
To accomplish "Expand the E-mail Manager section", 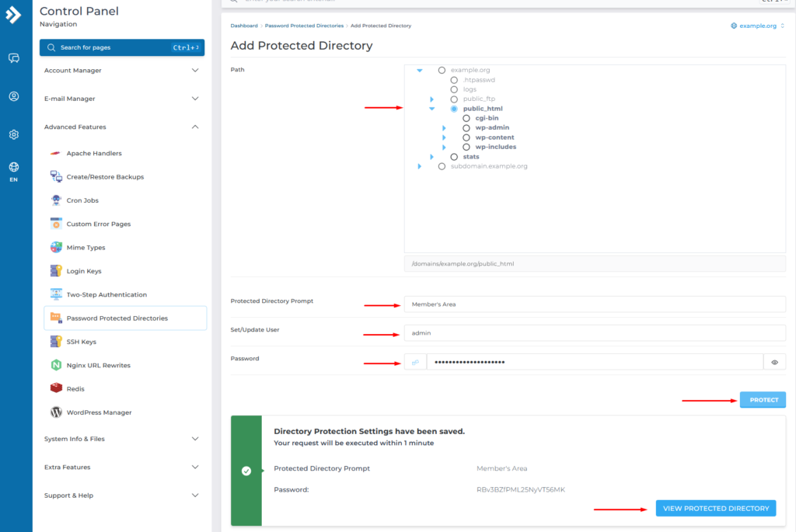I will point(121,98).
